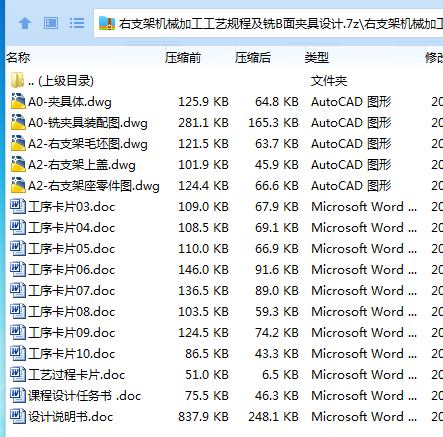
Task: Select file name 课程设计任务书 .doc
Action: (85, 396)
